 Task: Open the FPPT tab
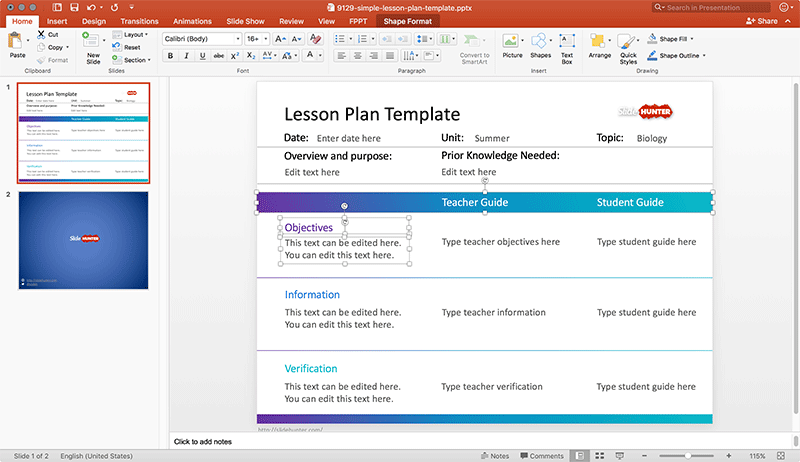pos(358,21)
